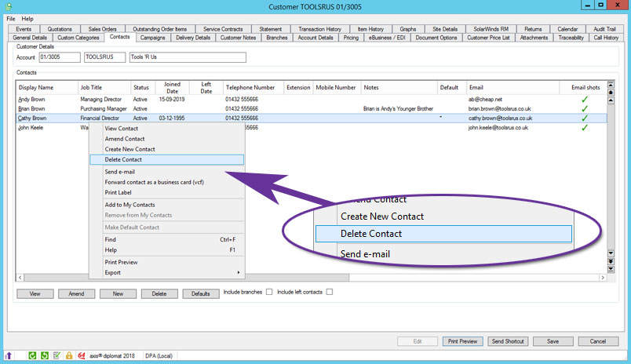Click the View button below contacts list
Image resolution: width=631 pixels, height=364 pixels.
pyautogui.click(x=35, y=294)
